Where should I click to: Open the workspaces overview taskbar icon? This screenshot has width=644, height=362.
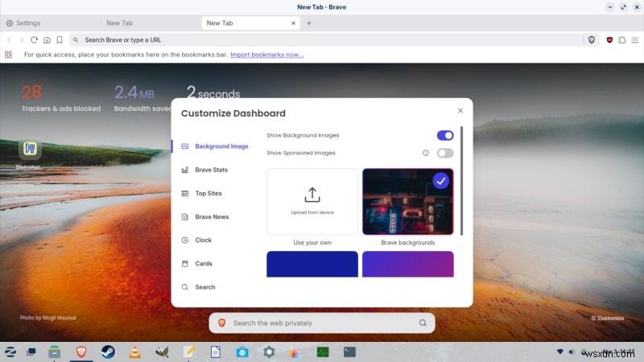click(31, 352)
